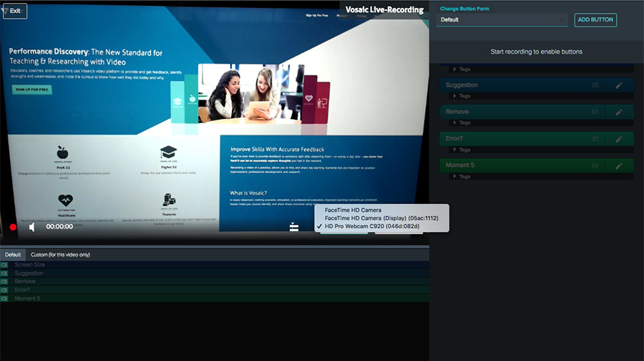The height and width of the screenshot is (361, 644).
Task: Select the Remove timeline row
Action: [x=215, y=281]
